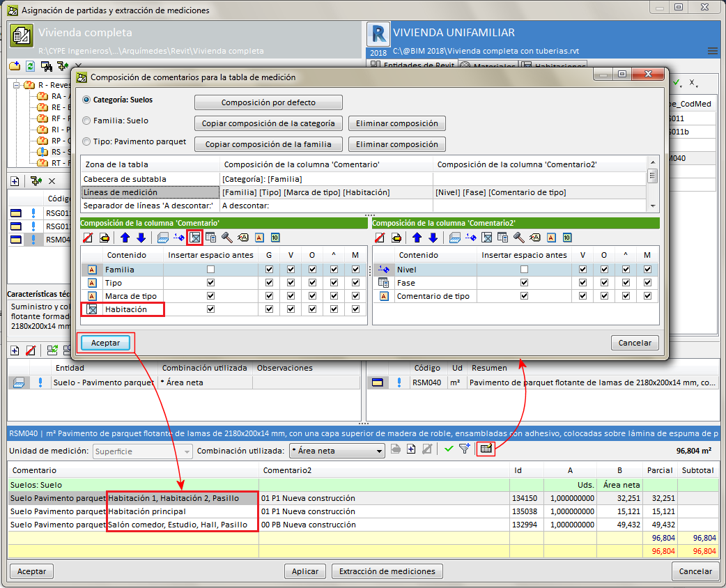The image size is (726, 588).
Task: Click the hammer icon in 'Comentario' toolbar
Action: (x=227, y=238)
